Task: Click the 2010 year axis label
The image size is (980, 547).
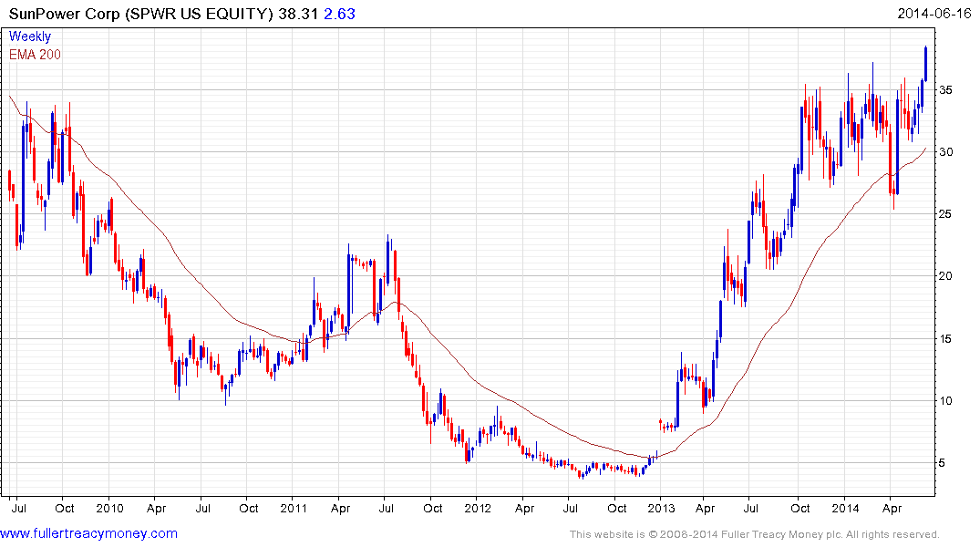Action: (109, 508)
